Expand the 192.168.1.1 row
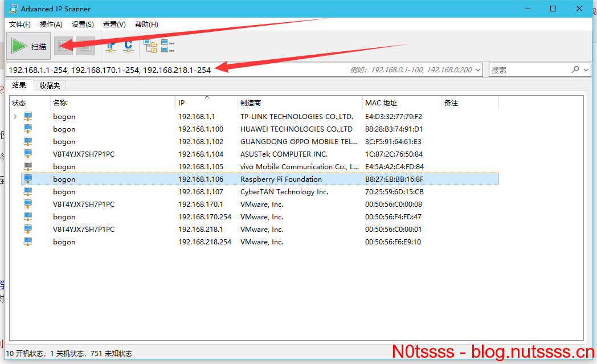Screen dimensions: 597x364 coord(15,116)
